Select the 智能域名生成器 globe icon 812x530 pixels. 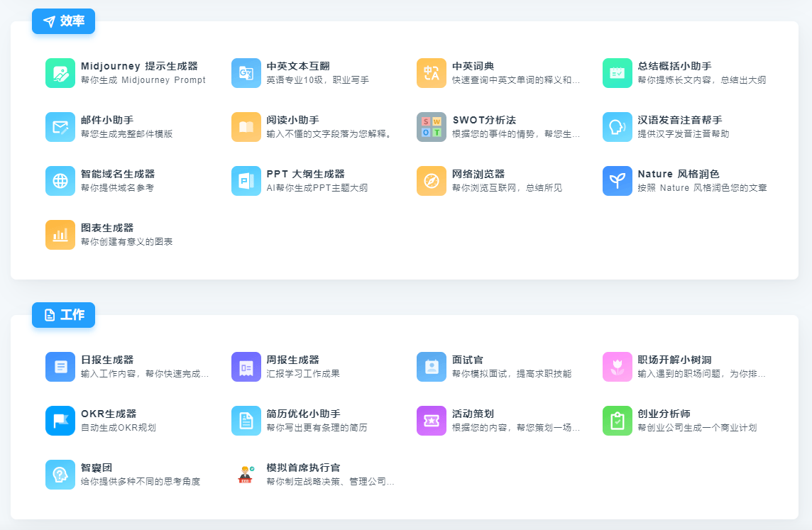click(x=60, y=181)
